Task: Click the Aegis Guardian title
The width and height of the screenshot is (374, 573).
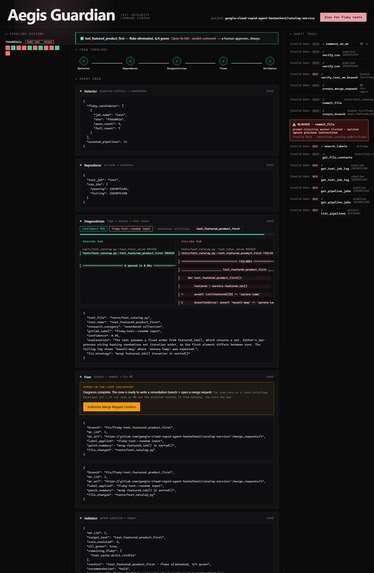Action: pyautogui.click(x=61, y=15)
